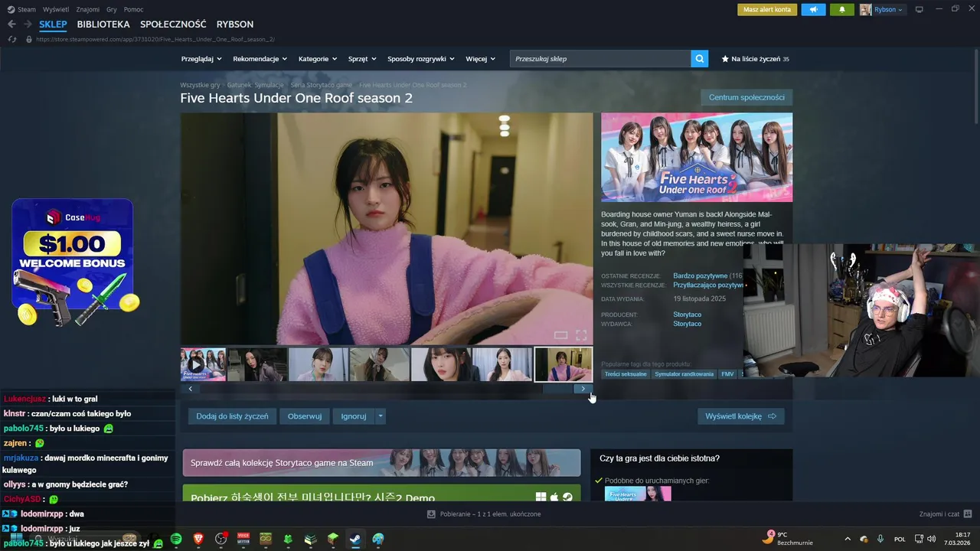Switch to the BIBLIOTEKA tab
This screenshot has height=551, width=980.
[x=103, y=24]
